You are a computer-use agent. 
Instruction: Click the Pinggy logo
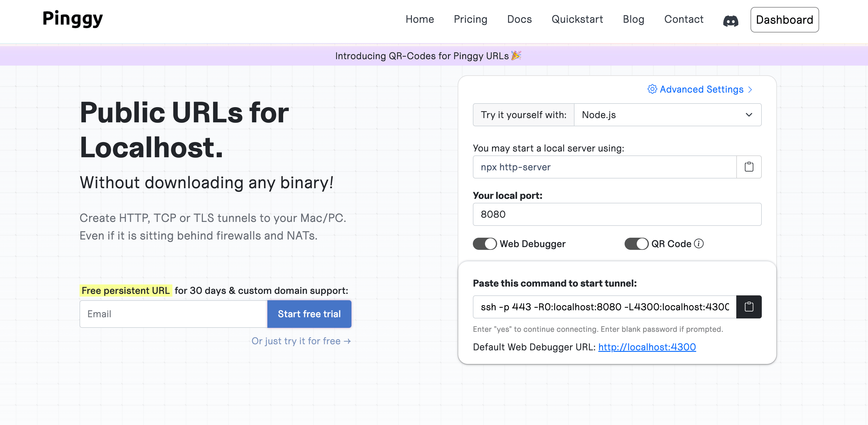[x=73, y=19]
